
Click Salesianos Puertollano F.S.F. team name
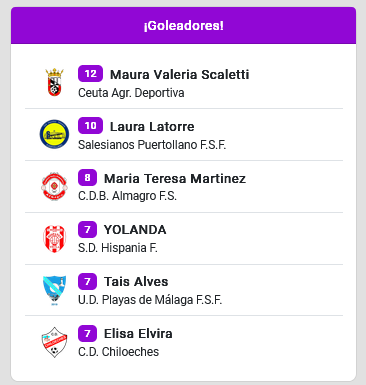point(152,145)
